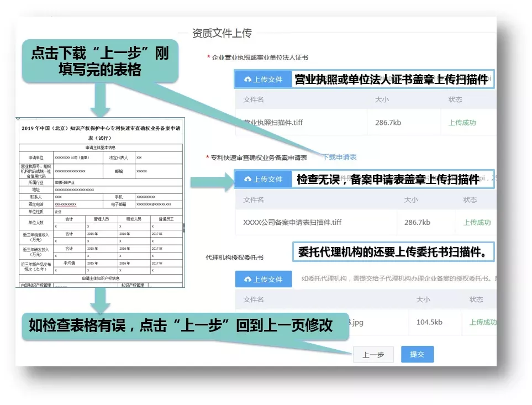The height and width of the screenshot is (405, 532).
Task: Click the 上传文件 button under 代理机构授权委托书
Action: 264,279
